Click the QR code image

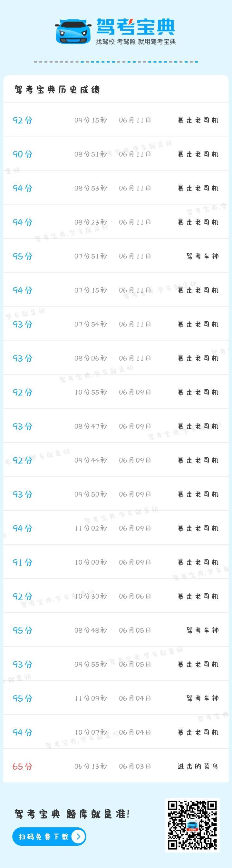(x=192, y=825)
